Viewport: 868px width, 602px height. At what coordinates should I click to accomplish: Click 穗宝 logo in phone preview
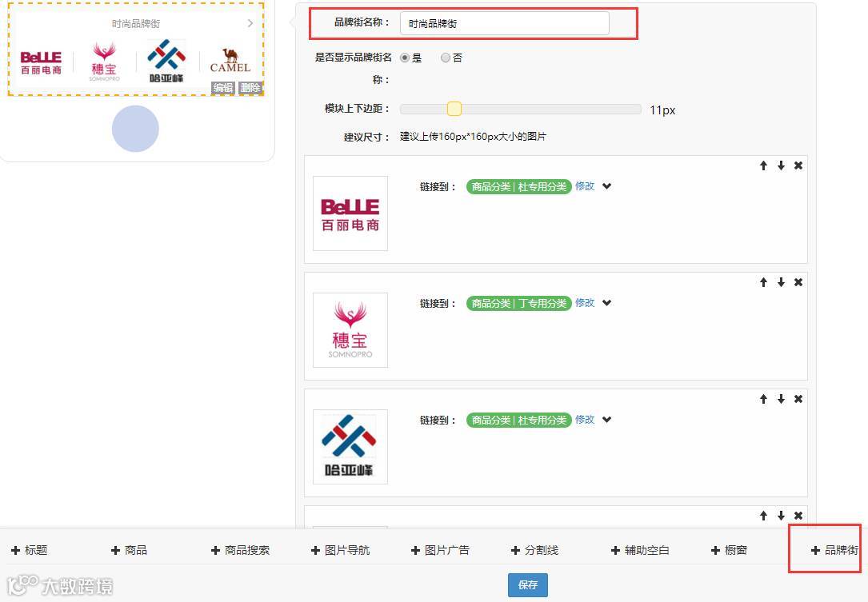[104, 62]
